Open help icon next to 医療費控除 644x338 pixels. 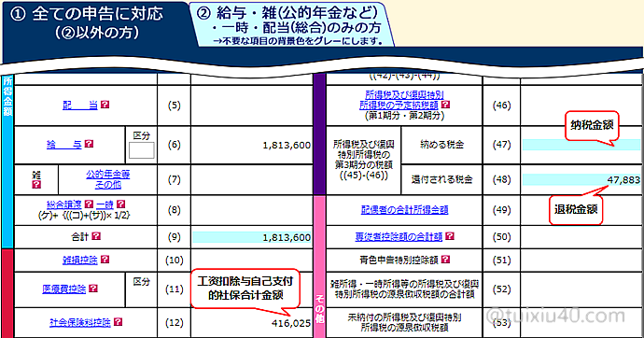(x=93, y=289)
